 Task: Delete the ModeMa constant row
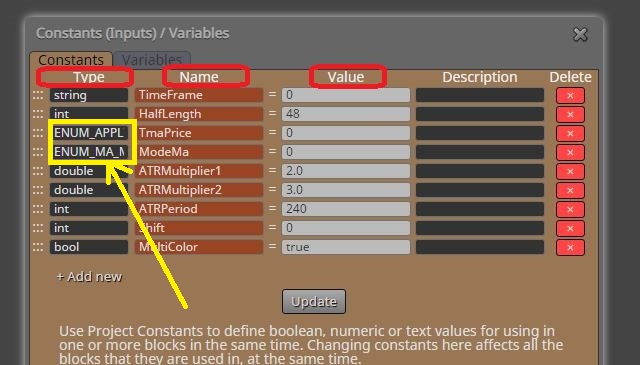pyautogui.click(x=570, y=152)
